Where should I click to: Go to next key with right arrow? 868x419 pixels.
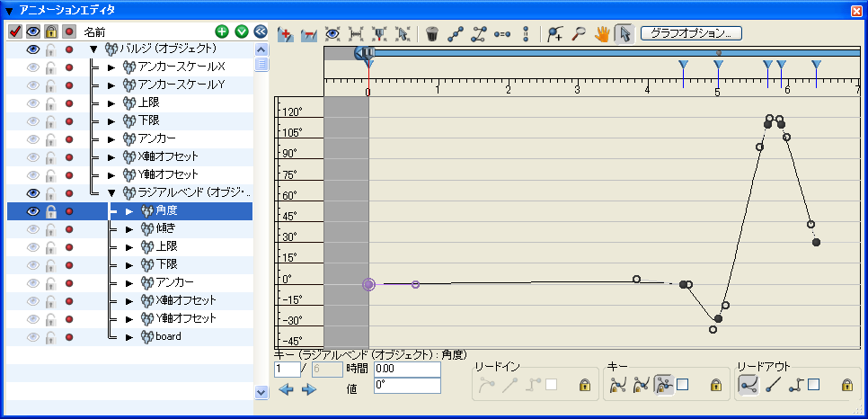coord(309,389)
